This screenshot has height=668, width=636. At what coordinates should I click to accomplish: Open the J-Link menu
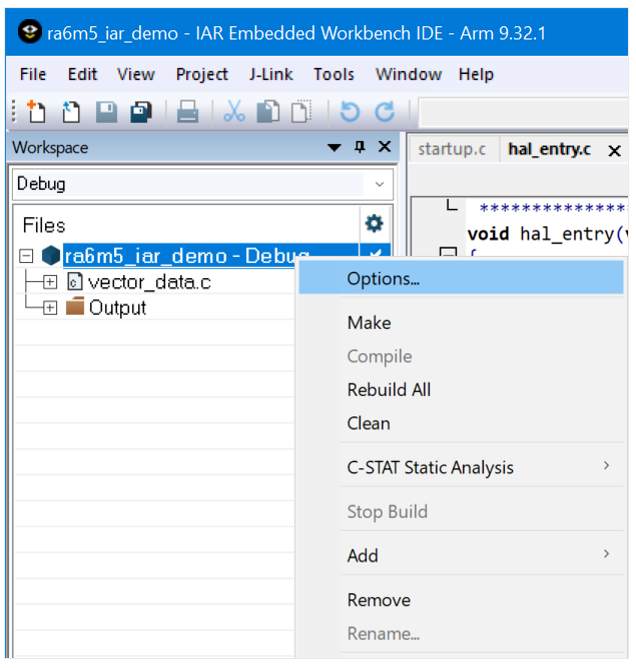pyautogui.click(x=271, y=75)
